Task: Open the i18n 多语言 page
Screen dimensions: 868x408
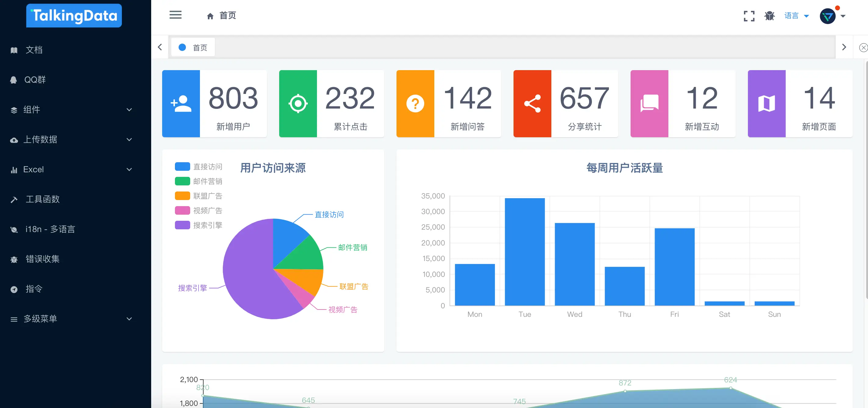Action: click(51, 229)
